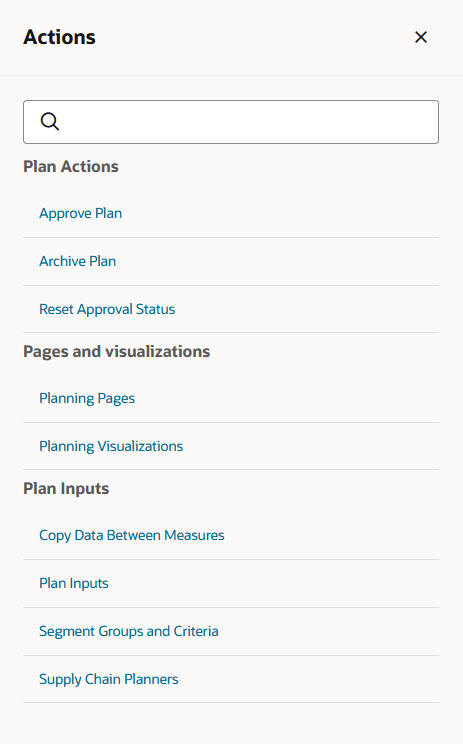Click the Pages and visualizations heading
Screen dimensions: 463x744
pos(117,352)
